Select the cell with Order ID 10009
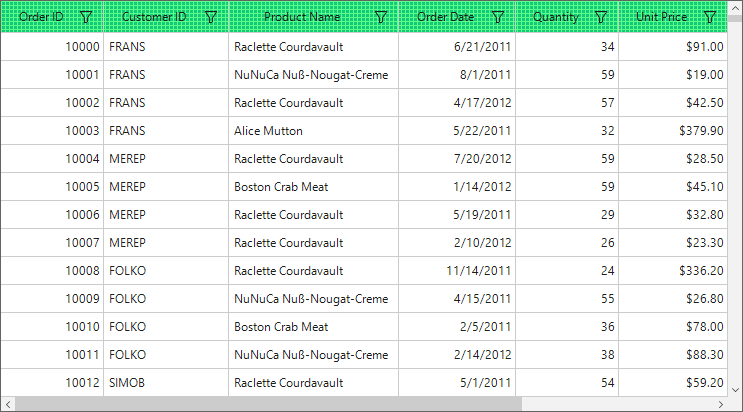Viewport: 743px width, 412px height. click(x=52, y=298)
